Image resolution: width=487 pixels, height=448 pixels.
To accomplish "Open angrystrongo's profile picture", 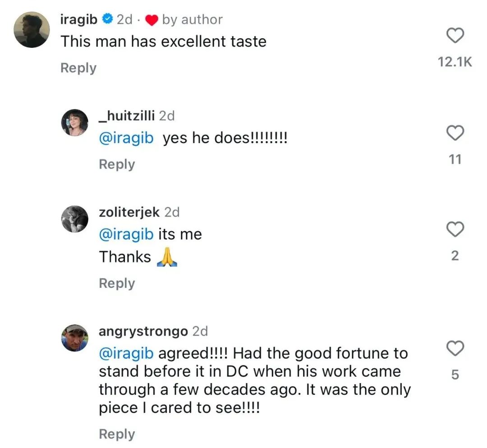I will coord(75,338).
